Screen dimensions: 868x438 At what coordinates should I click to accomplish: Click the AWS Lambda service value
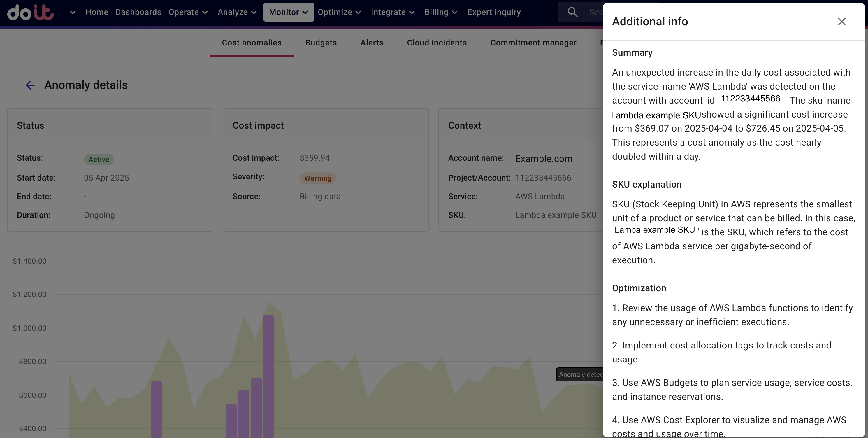540,196
